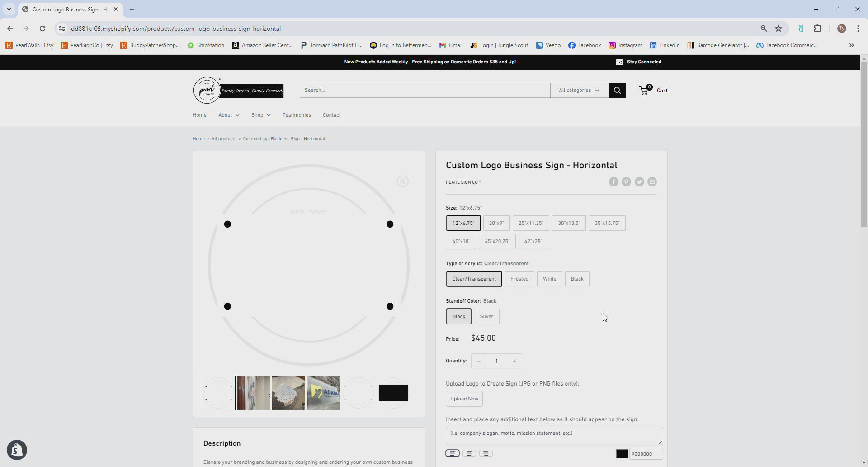Expand the Shop menu
The height and width of the screenshot is (467, 868).
261,115
